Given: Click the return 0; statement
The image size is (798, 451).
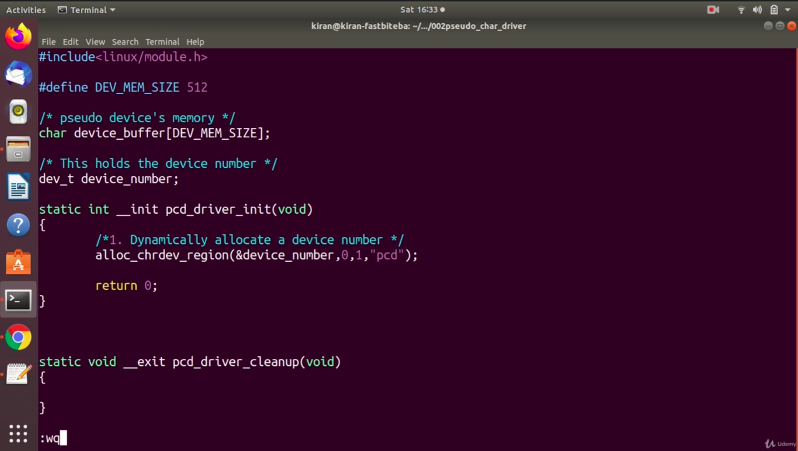Looking at the screenshot, I should 126,286.
